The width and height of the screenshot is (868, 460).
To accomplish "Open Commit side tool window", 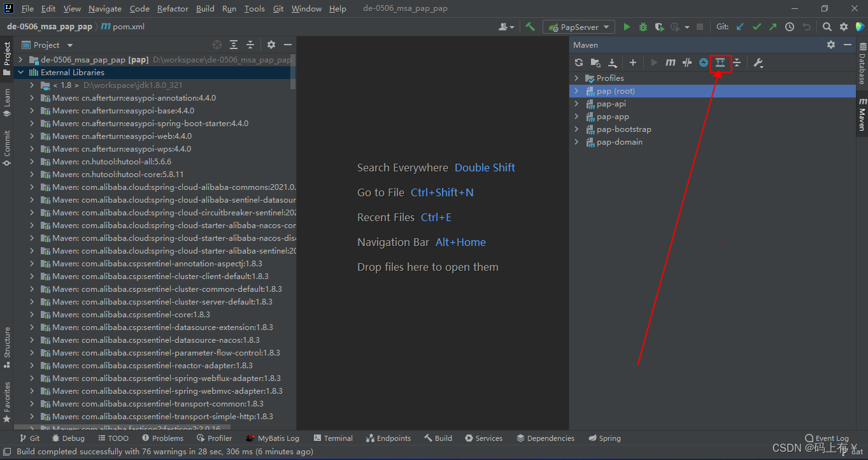I will pyautogui.click(x=7, y=148).
